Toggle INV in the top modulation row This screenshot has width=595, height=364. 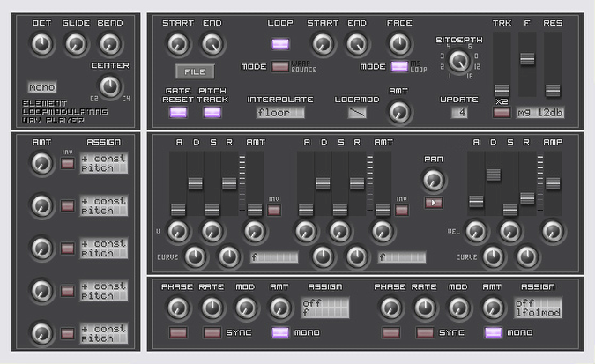(x=68, y=164)
